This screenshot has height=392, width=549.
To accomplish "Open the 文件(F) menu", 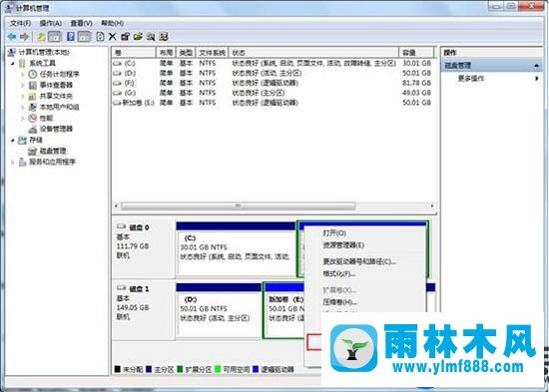I will coord(20,23).
